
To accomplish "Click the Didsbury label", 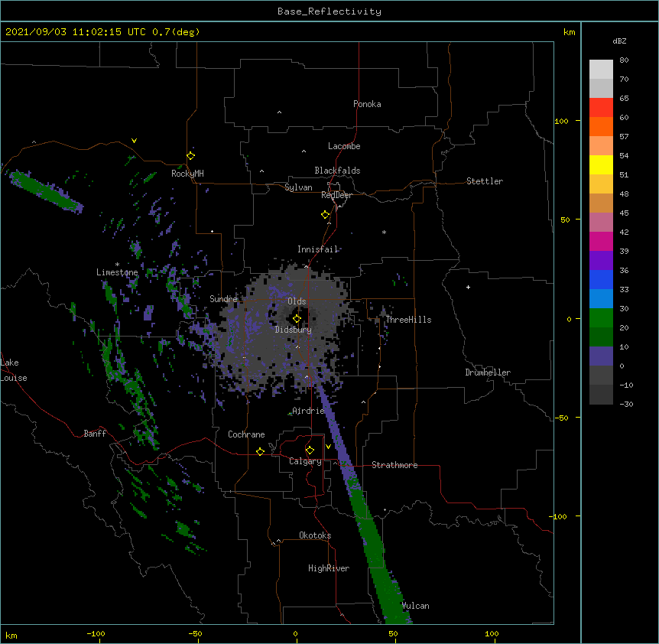I will click(x=293, y=330).
